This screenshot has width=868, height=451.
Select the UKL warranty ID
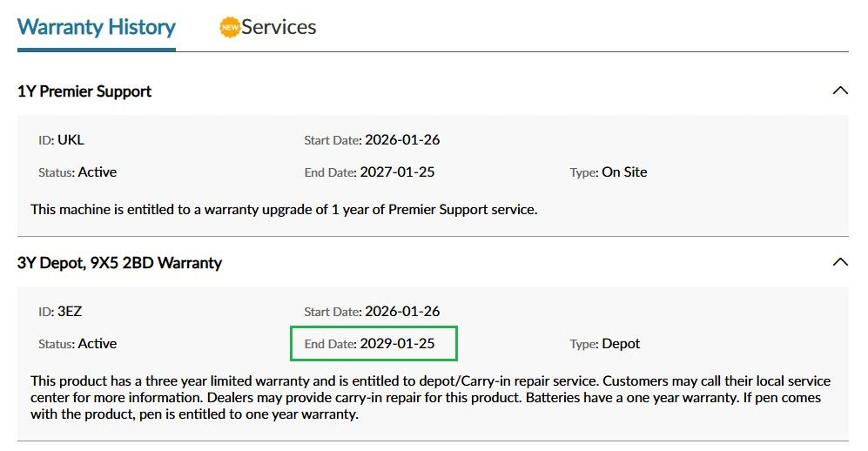click(71, 140)
